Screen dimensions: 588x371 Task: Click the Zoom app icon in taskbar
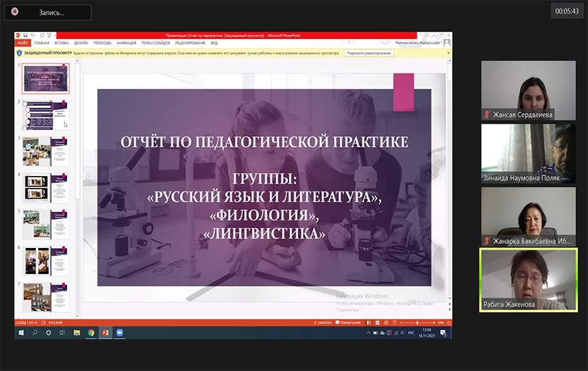click(x=119, y=332)
